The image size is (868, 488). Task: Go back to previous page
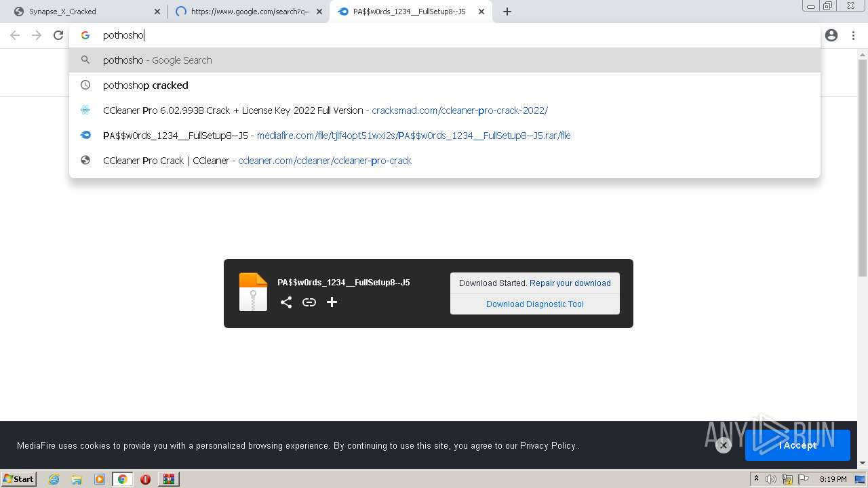tap(15, 35)
